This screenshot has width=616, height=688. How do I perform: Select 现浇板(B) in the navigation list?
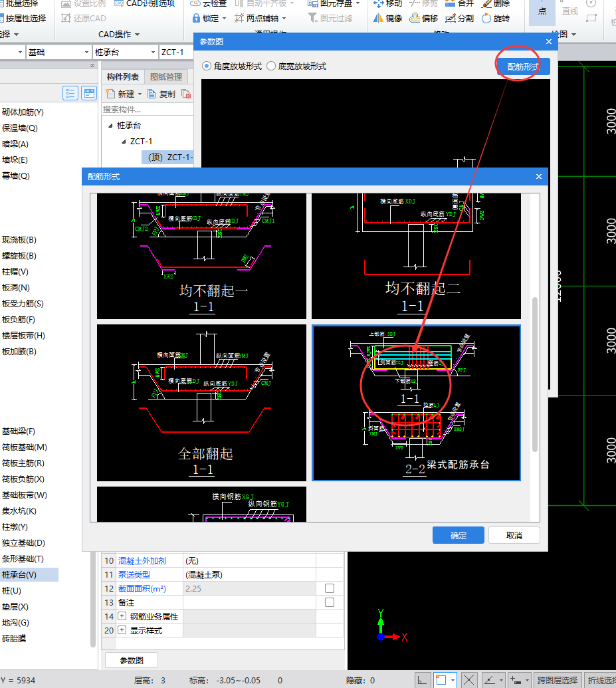[19, 239]
